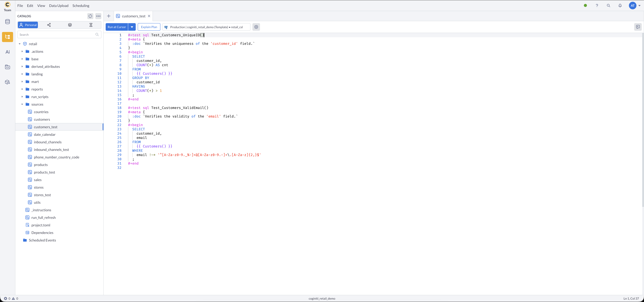644x302 pixels.
Task: Open the Ai assistant sidebar panel
Action: pos(8,52)
